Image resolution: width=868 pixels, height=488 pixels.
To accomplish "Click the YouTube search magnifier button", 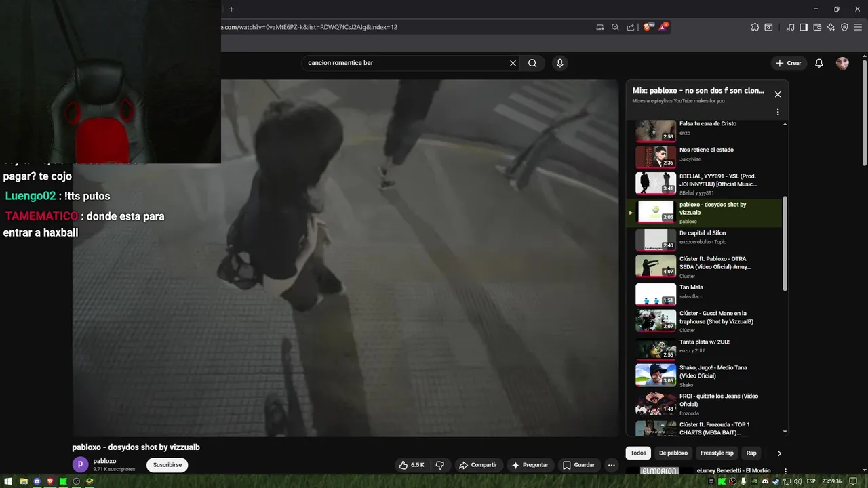I will (532, 63).
